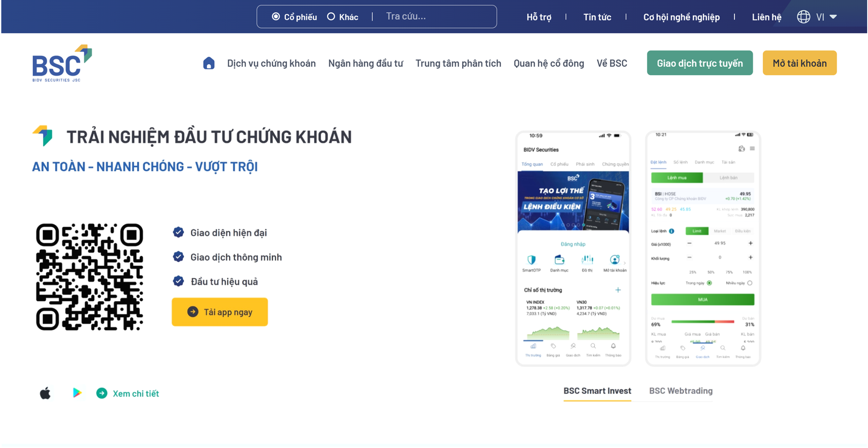The height and width of the screenshot is (448, 868).
Task: Open Trung tâm phân tích menu
Action: tap(458, 63)
